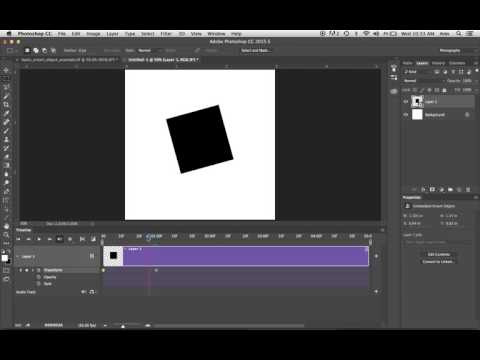480x360 pixels.
Task: Click the Quick Mask mode icon
Action: click(6, 271)
